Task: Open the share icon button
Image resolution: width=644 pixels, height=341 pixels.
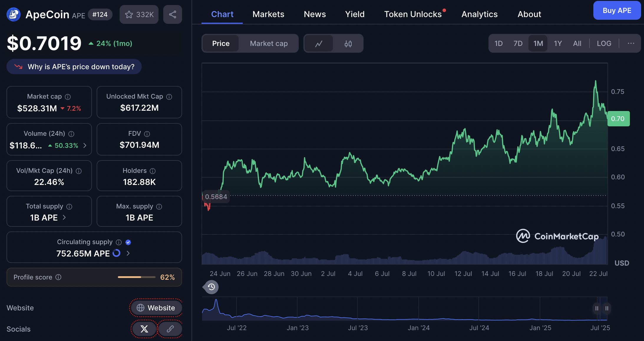Action: 173,14
